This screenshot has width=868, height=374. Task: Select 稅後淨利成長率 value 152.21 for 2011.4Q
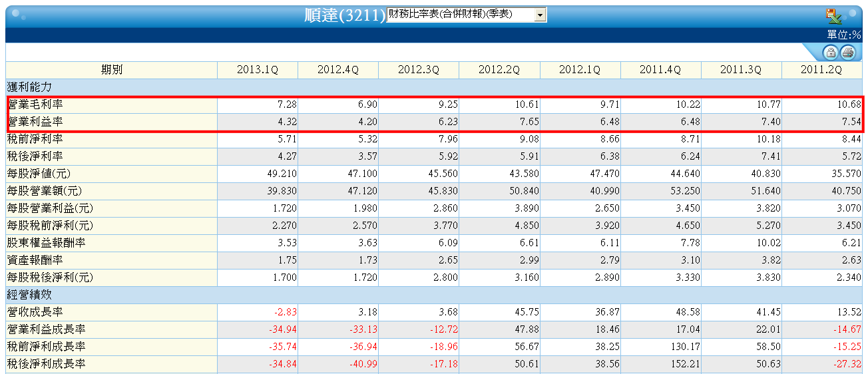point(684,364)
